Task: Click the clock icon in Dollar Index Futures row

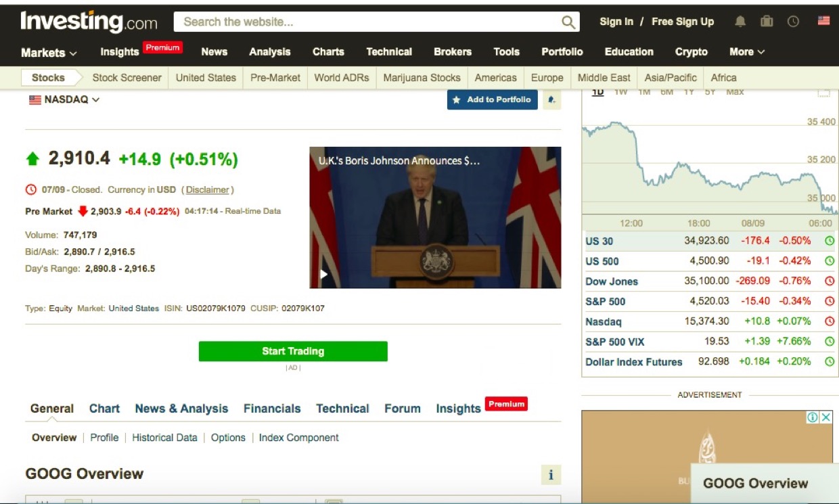Action: [x=830, y=362]
